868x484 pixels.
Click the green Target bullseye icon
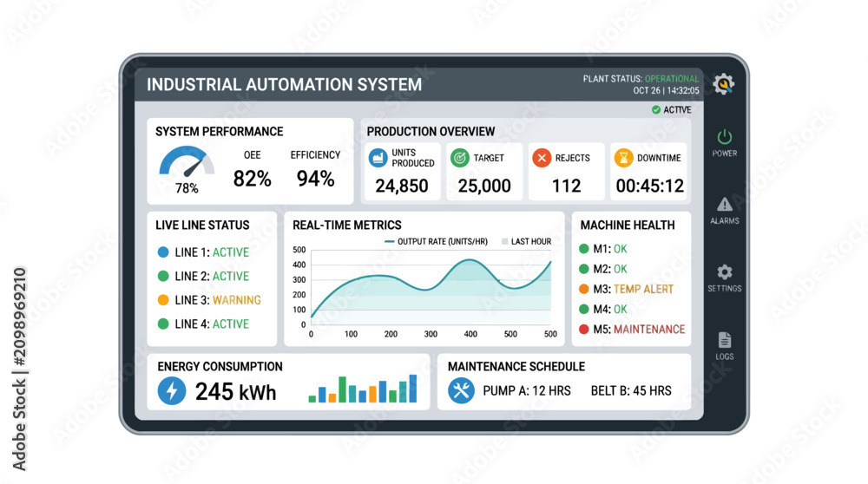point(459,158)
